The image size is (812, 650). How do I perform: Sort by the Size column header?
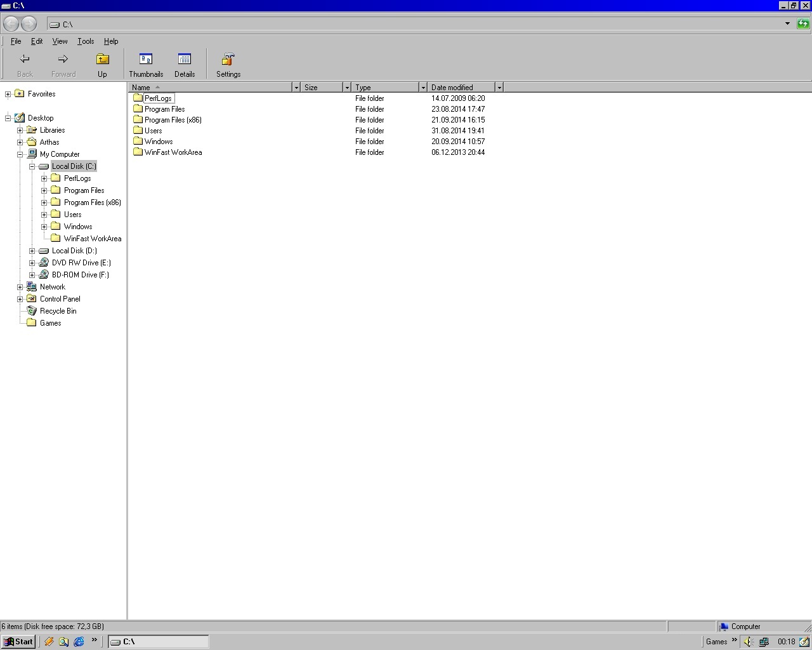tap(322, 87)
